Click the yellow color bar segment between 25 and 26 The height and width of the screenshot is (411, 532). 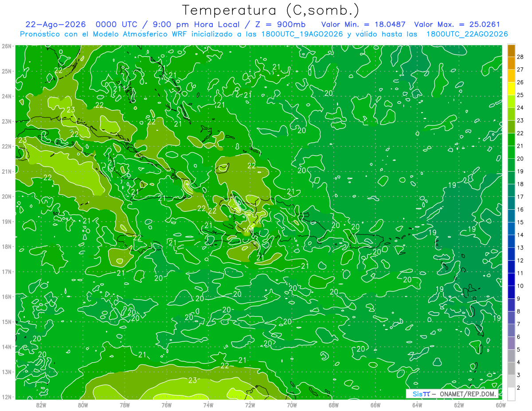pyautogui.click(x=511, y=89)
